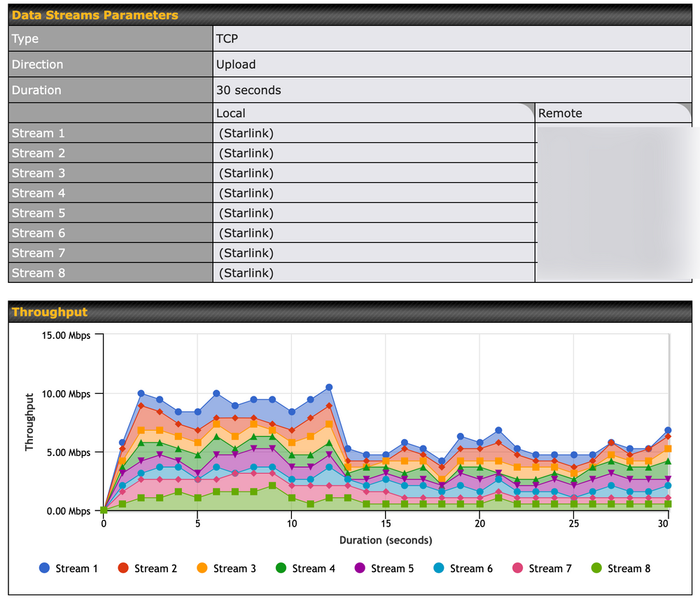Image resolution: width=700 pixels, height=603 pixels.
Task: Select the Remote column header
Action: [x=560, y=113]
